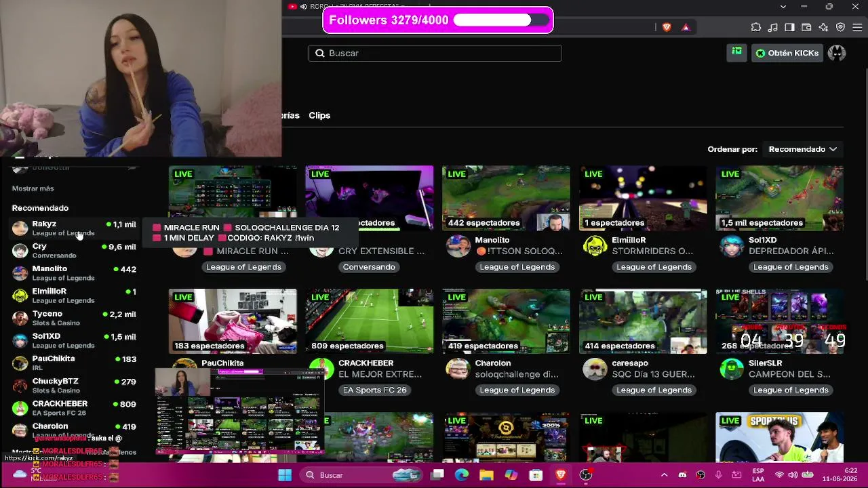This screenshot has height=488, width=868.
Task: Open the stream title 'SQC Día 13 GUER...'
Action: [x=653, y=374]
